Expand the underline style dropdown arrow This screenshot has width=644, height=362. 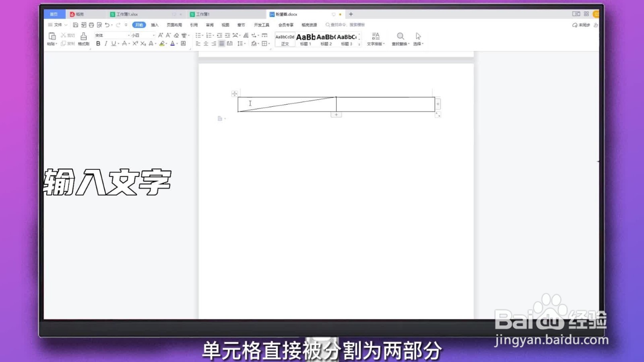click(x=118, y=43)
